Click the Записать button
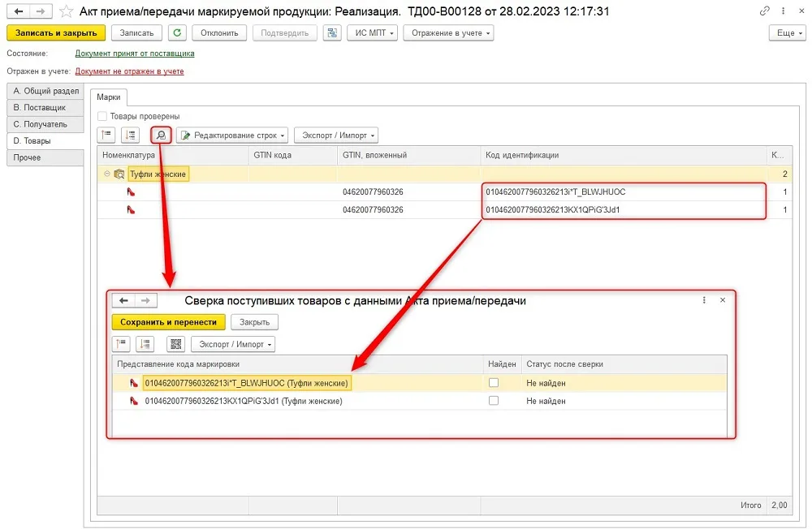This screenshot has width=812, height=529. (x=136, y=32)
